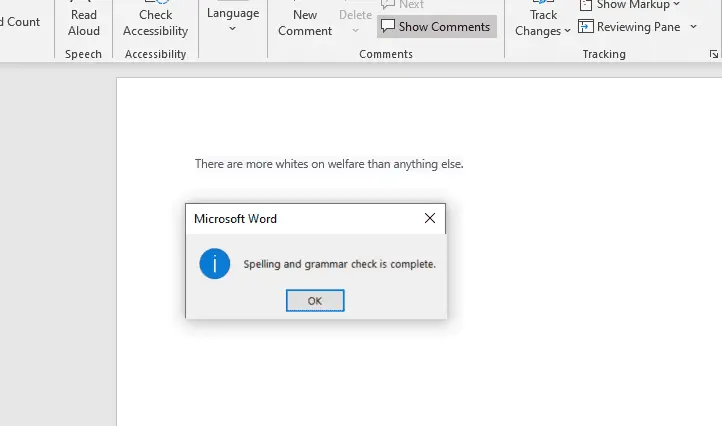Viewport: 722px width, 426px height.
Task: Toggle Show Comments
Action: point(436,27)
